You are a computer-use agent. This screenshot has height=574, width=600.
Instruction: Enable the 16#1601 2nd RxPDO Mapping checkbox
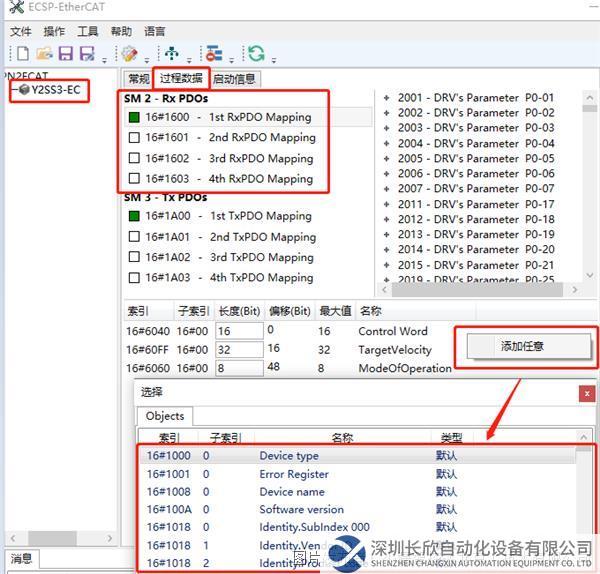coord(134,138)
